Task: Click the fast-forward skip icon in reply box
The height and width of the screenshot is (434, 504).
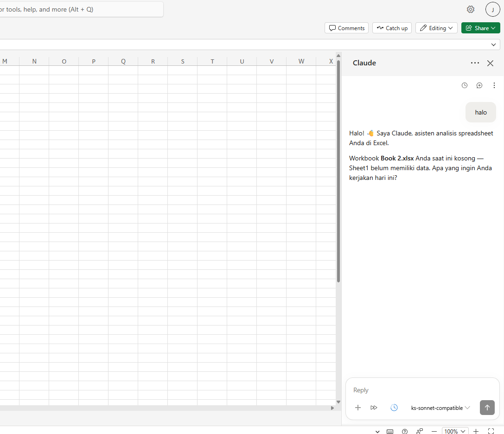Action: 374,408
